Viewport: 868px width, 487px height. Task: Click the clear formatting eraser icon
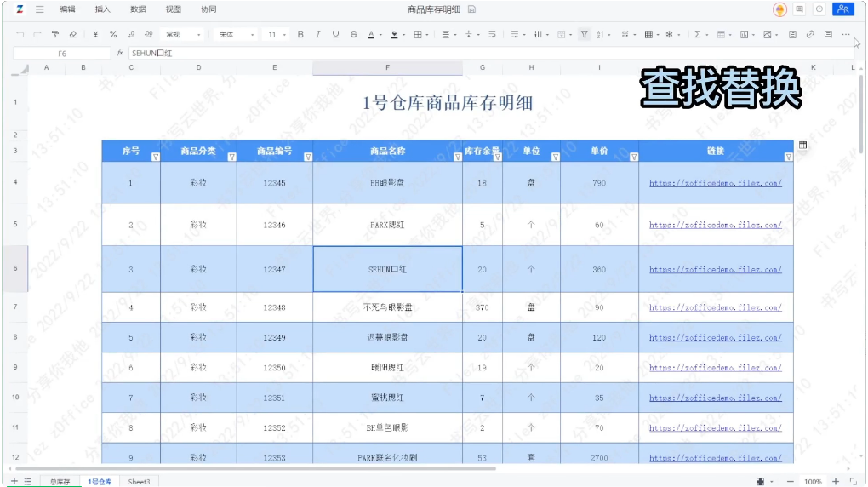pyautogui.click(x=72, y=34)
